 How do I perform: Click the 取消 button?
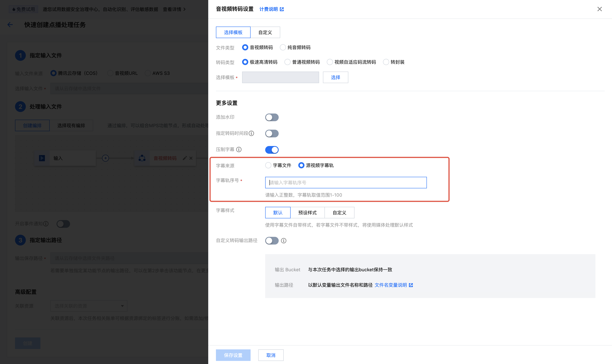pos(271,355)
